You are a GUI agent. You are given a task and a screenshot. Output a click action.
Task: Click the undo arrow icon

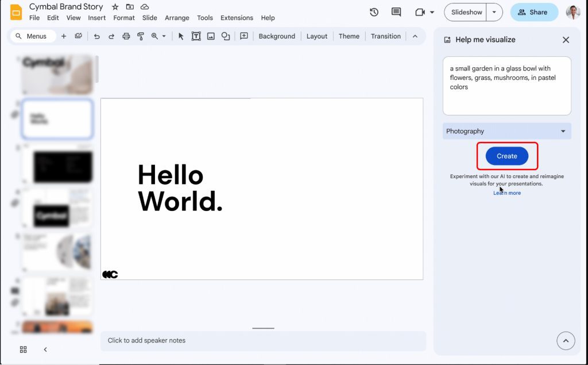click(96, 36)
